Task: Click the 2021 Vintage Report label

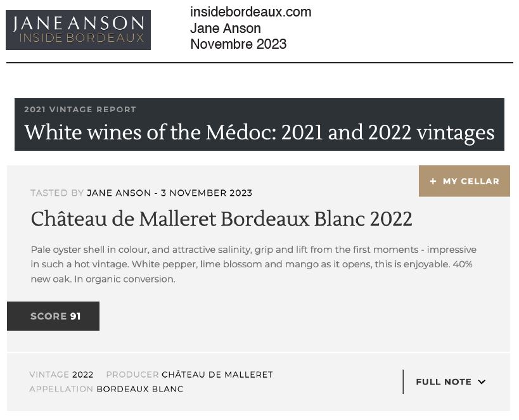Action: pyautogui.click(x=80, y=110)
